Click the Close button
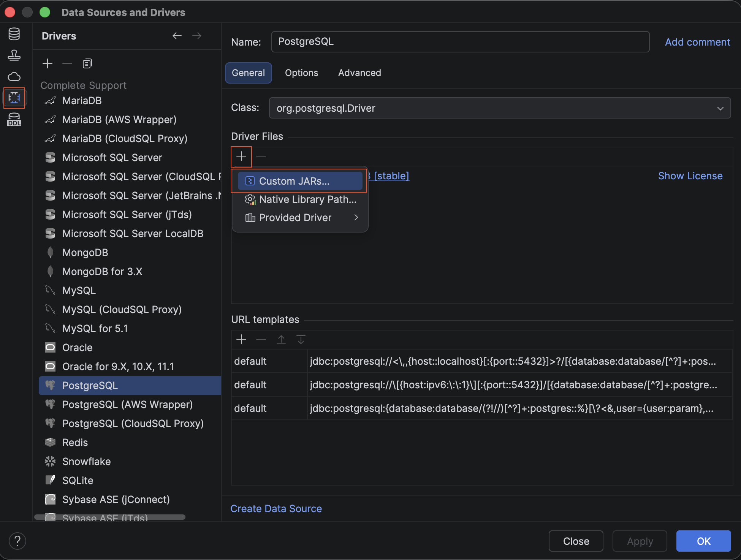The width and height of the screenshot is (741, 560). [x=576, y=541]
